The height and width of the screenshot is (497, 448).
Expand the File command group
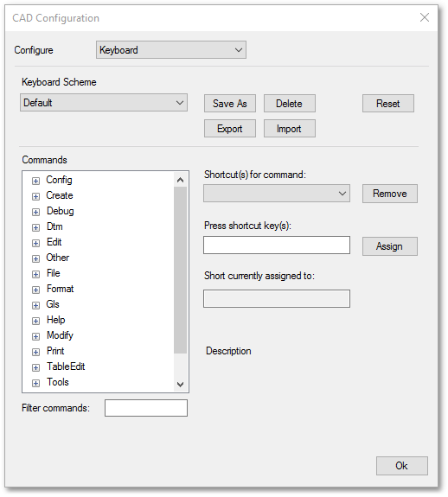pyautogui.click(x=35, y=274)
